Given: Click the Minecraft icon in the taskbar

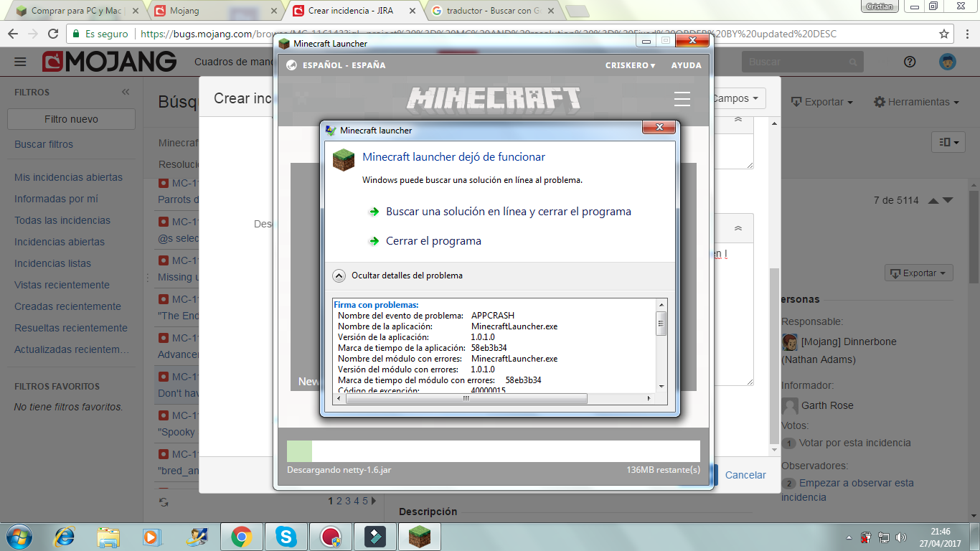Looking at the screenshot, I should click(x=418, y=536).
